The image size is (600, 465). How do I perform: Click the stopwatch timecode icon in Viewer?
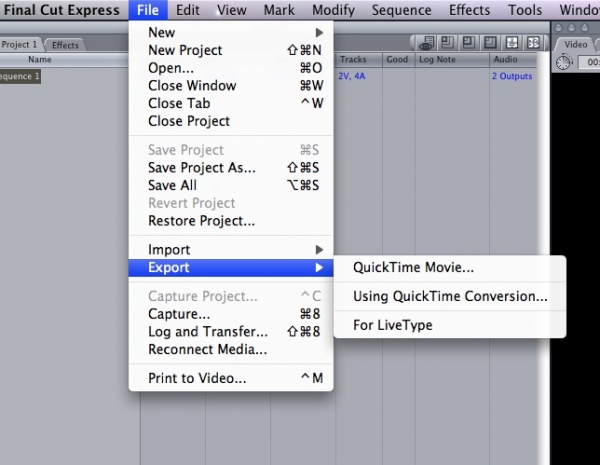coord(564,61)
